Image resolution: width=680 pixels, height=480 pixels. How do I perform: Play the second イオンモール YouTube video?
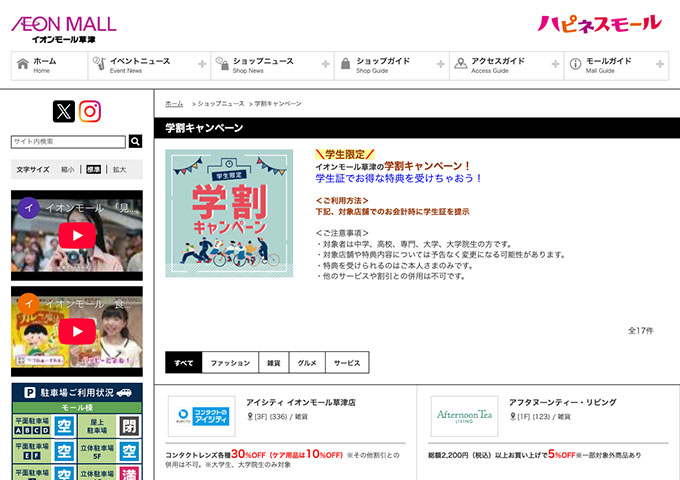pos(77,331)
